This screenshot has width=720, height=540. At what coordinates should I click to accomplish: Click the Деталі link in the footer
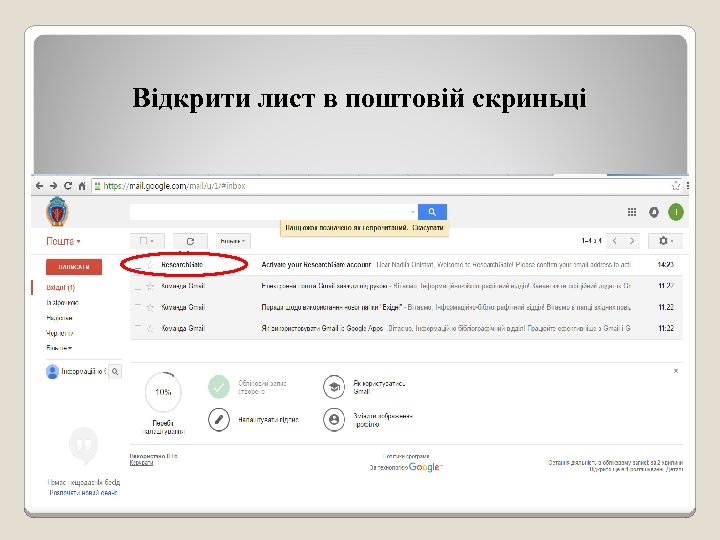[x=675, y=469]
